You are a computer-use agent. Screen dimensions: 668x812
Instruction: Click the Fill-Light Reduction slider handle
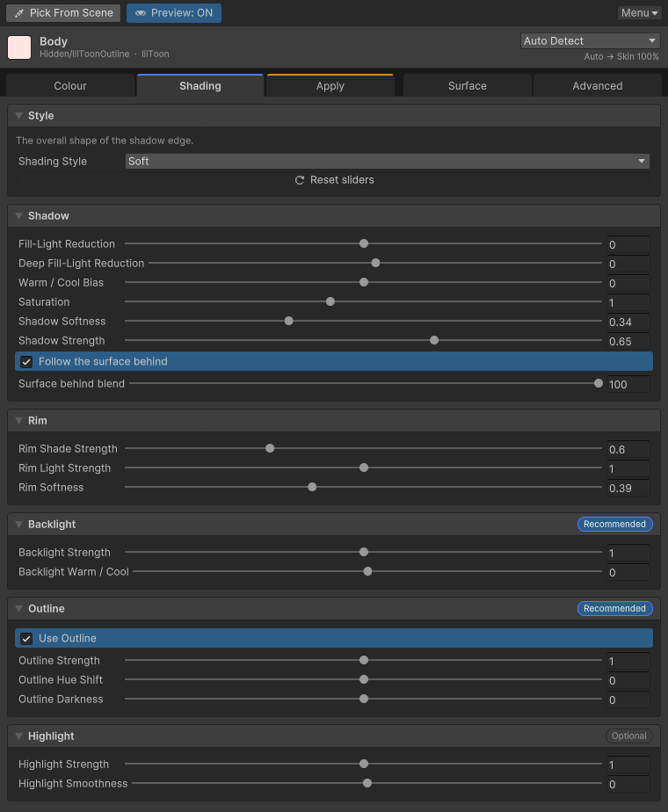point(364,243)
